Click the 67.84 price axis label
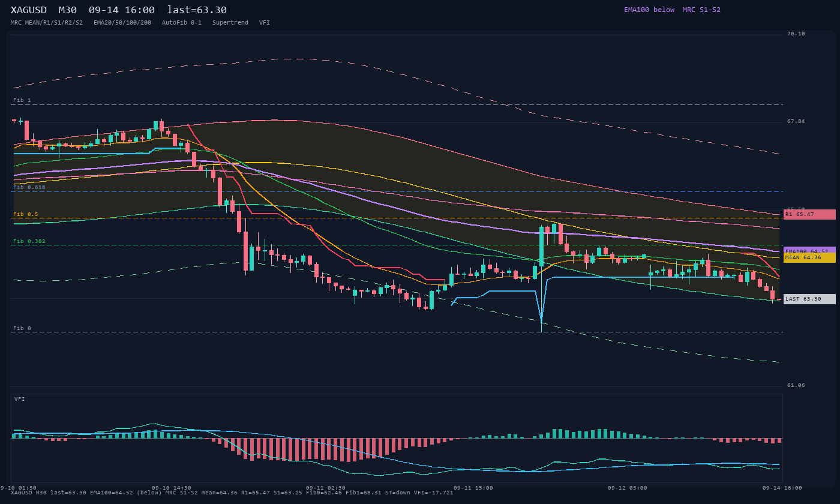Screen dimensions: 840x504 click(796, 121)
